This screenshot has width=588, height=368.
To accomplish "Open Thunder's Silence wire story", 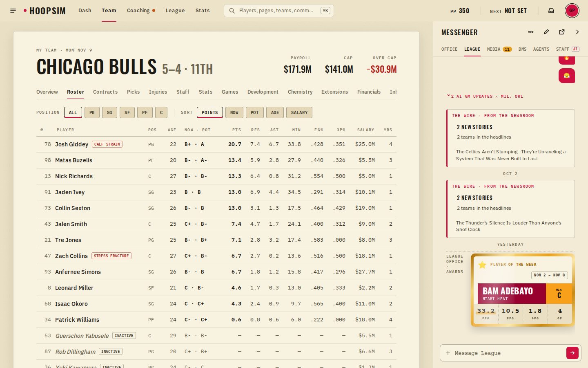I will pos(509,226).
